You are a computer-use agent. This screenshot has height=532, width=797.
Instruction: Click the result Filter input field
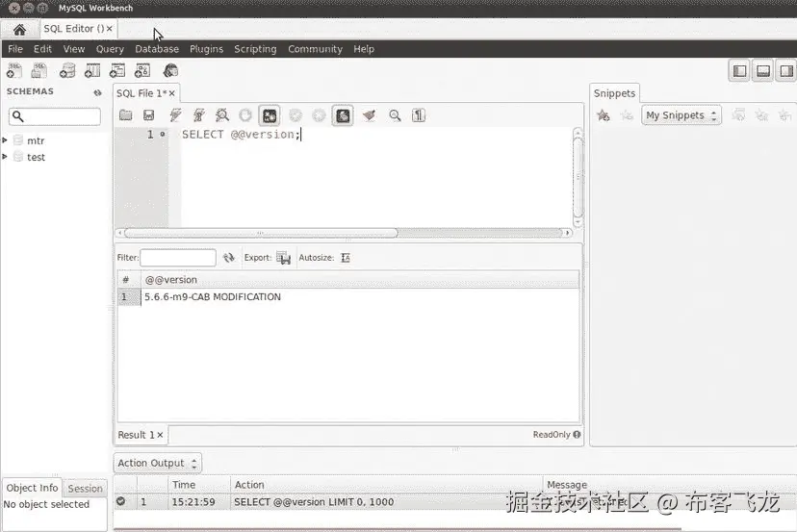(178, 258)
